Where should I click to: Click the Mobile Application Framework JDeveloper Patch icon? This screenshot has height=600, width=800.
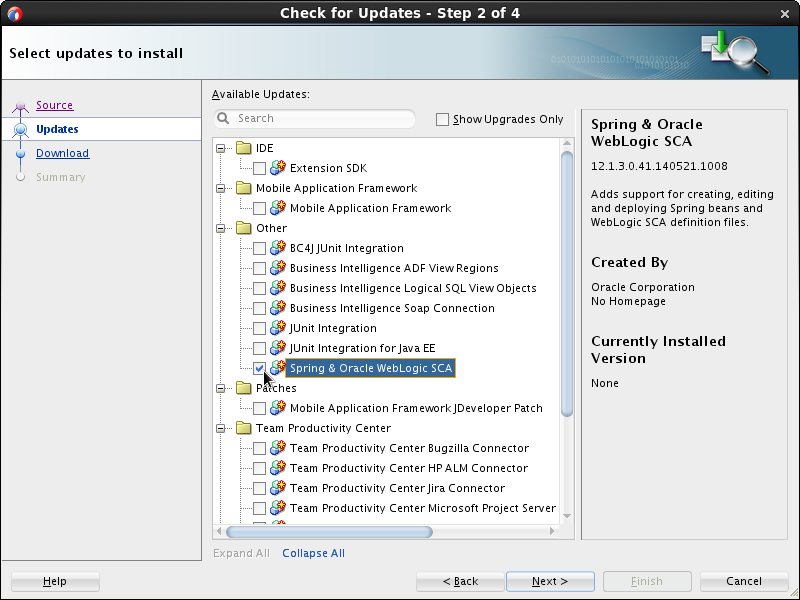[x=278, y=408]
